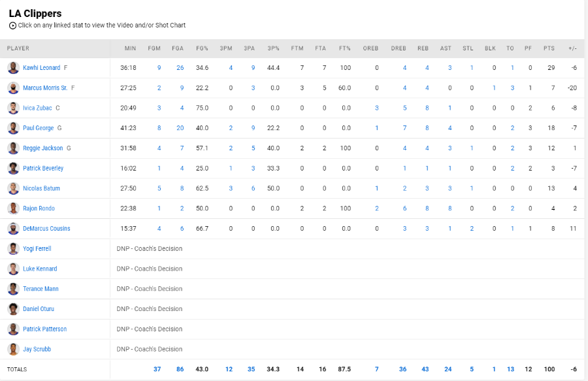Click the MIN column header
588x381 pixels.
click(130, 48)
